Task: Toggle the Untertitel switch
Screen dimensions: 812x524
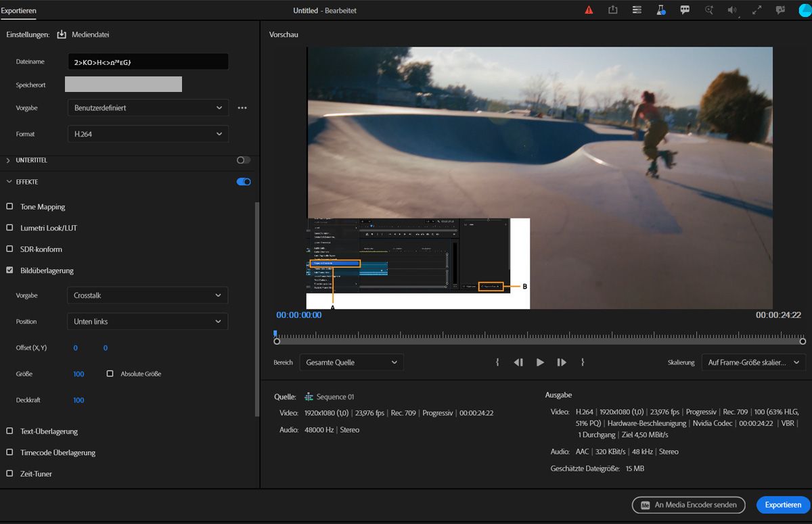Action: pyautogui.click(x=244, y=160)
